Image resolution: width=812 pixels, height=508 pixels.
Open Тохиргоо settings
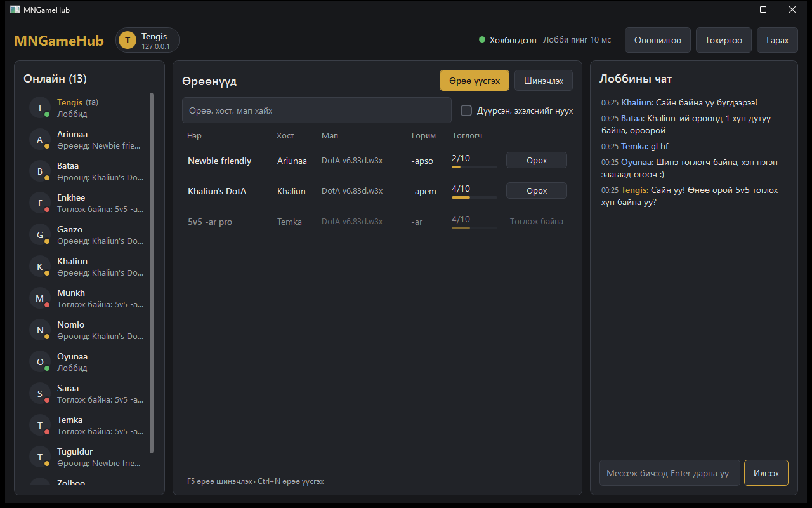pyautogui.click(x=724, y=40)
